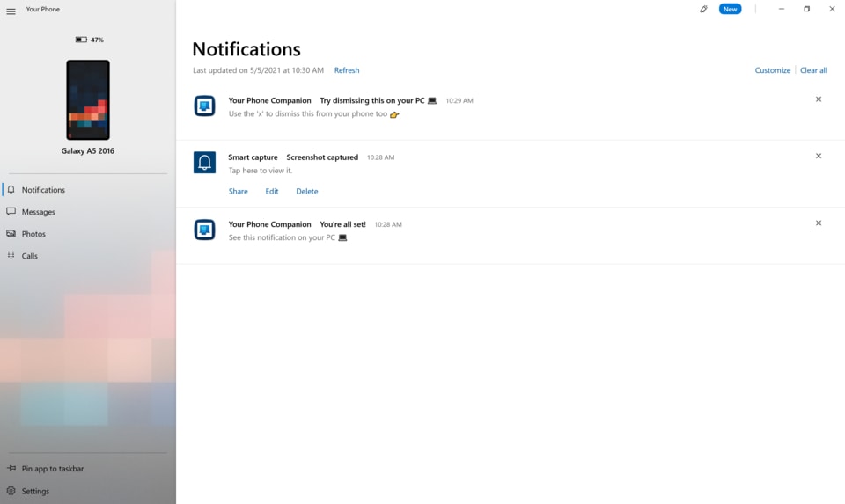Close the Your Phone window
The width and height of the screenshot is (845, 504).
click(832, 9)
